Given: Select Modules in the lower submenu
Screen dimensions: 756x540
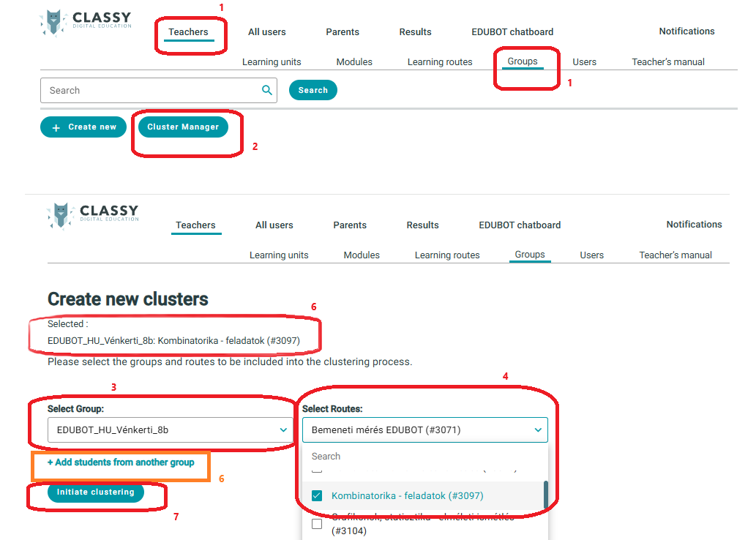Looking at the screenshot, I should point(361,255).
